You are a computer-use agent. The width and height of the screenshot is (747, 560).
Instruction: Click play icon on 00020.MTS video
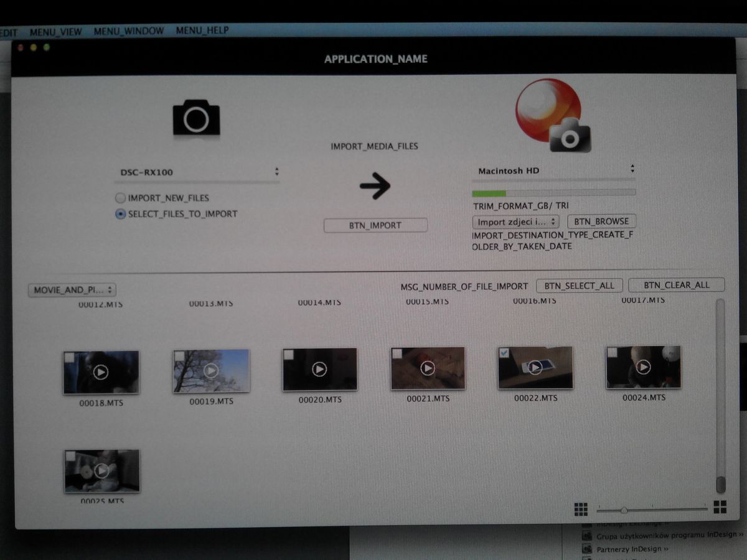[x=319, y=370]
